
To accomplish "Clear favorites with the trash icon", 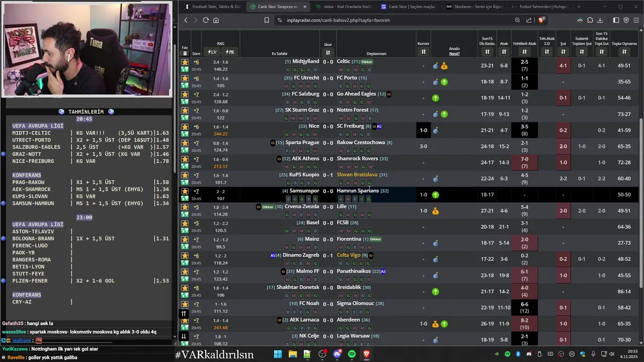I will 185,53.
